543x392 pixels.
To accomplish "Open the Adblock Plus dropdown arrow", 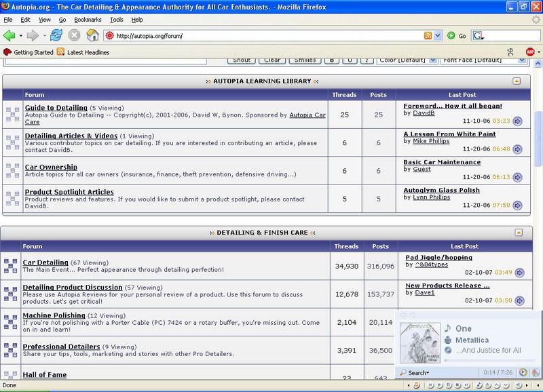I will (x=539, y=52).
